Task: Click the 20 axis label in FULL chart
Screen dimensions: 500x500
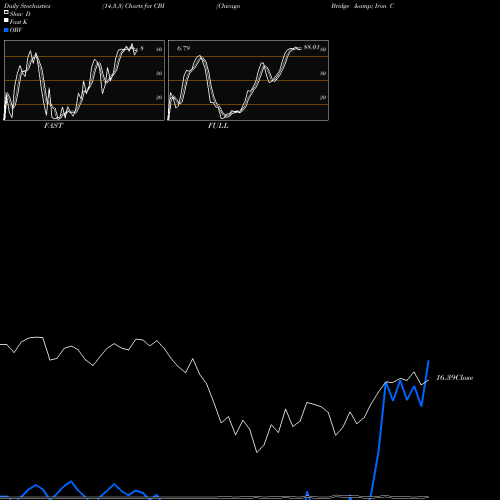Action: tap(323, 97)
